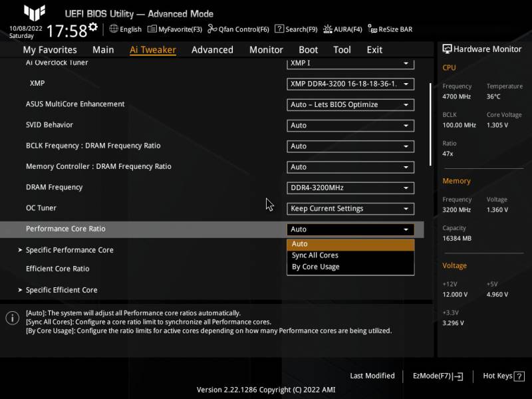Viewport: 532px width, 399px height.
Task: Select the Performance Core Ratio row label
Action: coord(65,229)
